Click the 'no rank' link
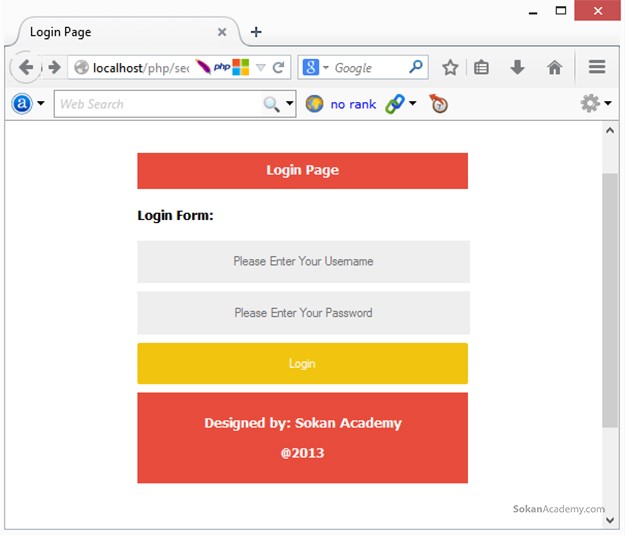The image size is (625, 535). pyautogui.click(x=353, y=104)
